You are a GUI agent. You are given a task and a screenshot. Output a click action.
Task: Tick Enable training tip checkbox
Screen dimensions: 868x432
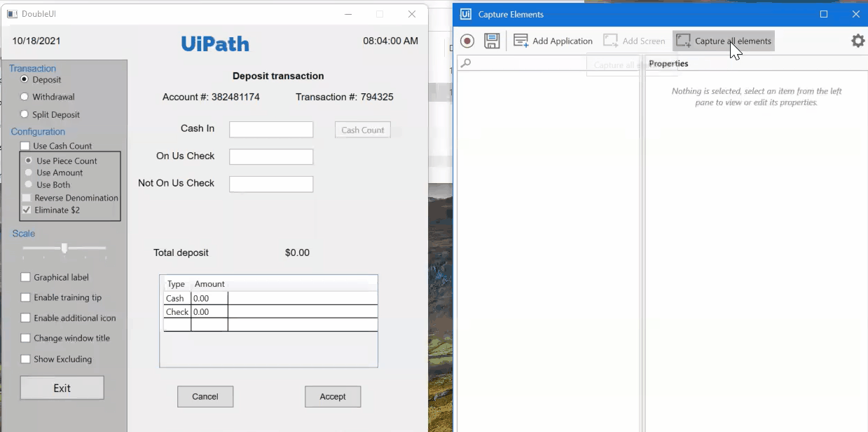26,297
